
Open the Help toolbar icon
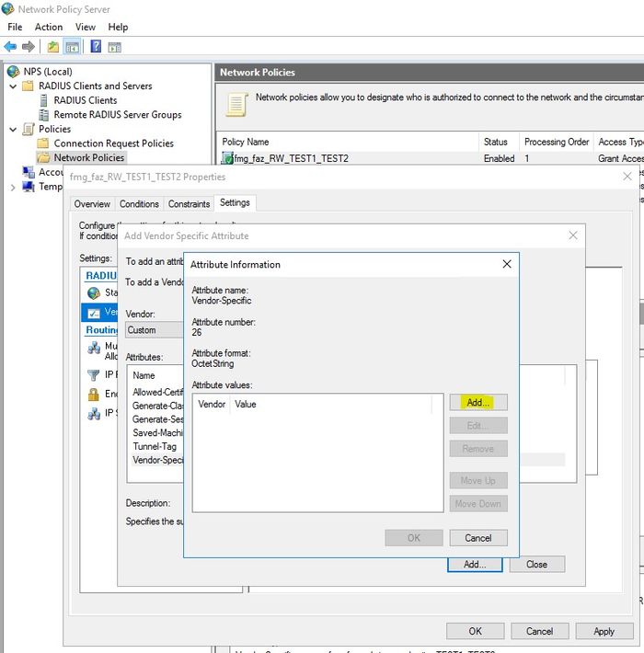pos(96,47)
